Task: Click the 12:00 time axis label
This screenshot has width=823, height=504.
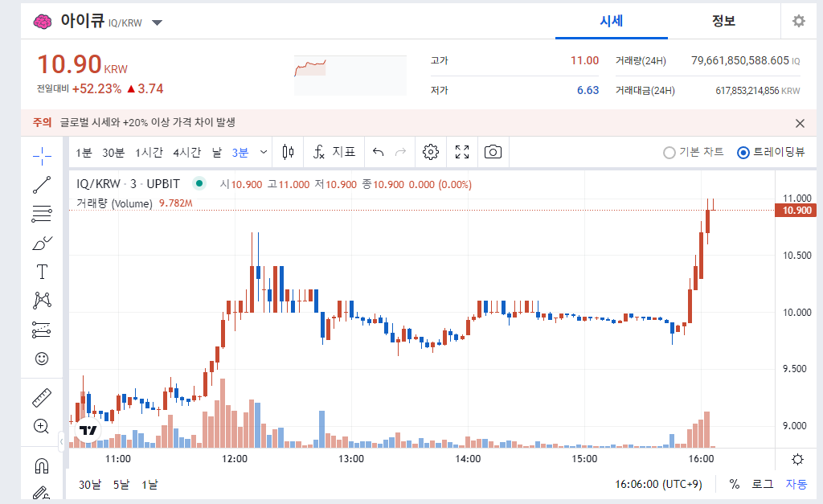Action: (235, 459)
